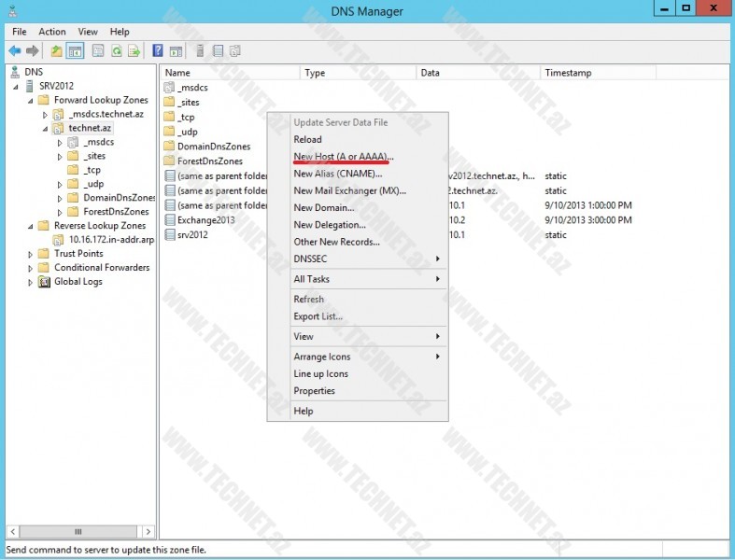Toggle Show/Hide Console Tree toolbar icon

(x=75, y=50)
